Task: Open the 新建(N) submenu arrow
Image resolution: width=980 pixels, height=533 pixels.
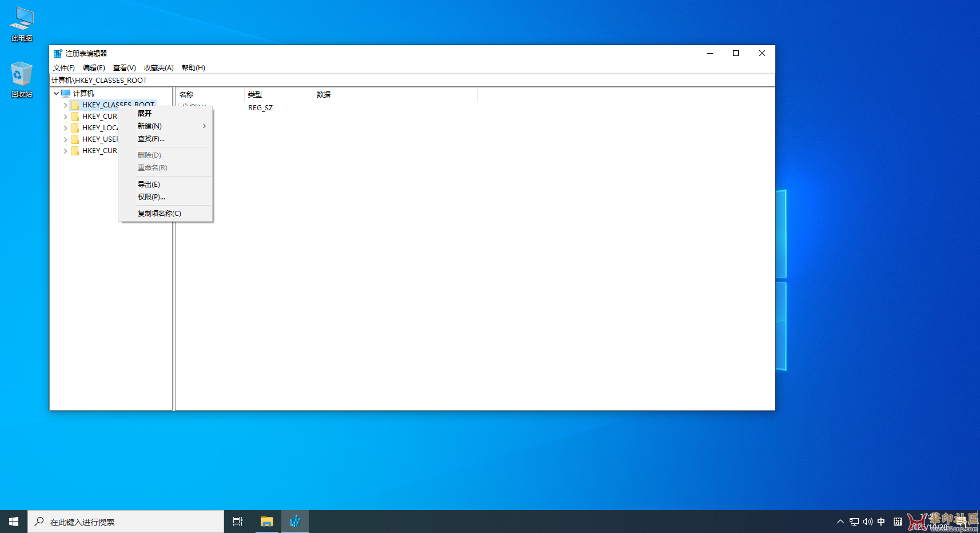Action: (204, 126)
